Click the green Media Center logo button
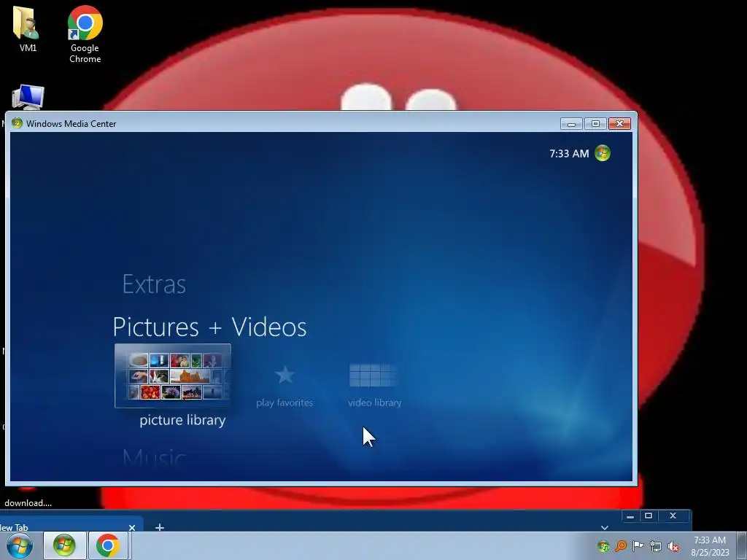 point(603,153)
